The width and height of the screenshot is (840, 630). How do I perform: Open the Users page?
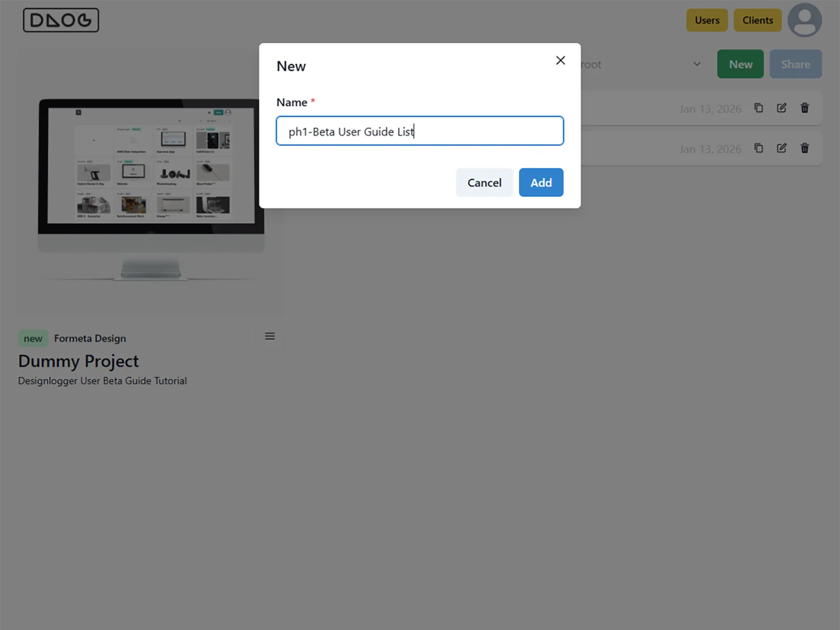707,20
